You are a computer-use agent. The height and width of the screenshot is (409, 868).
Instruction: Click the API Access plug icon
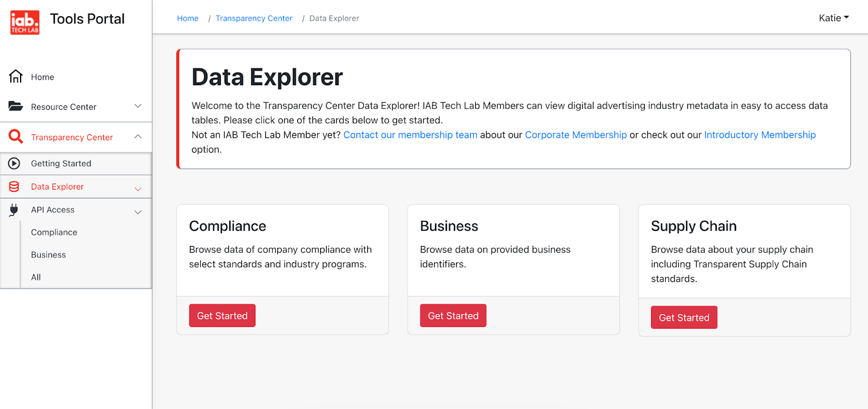coord(14,210)
